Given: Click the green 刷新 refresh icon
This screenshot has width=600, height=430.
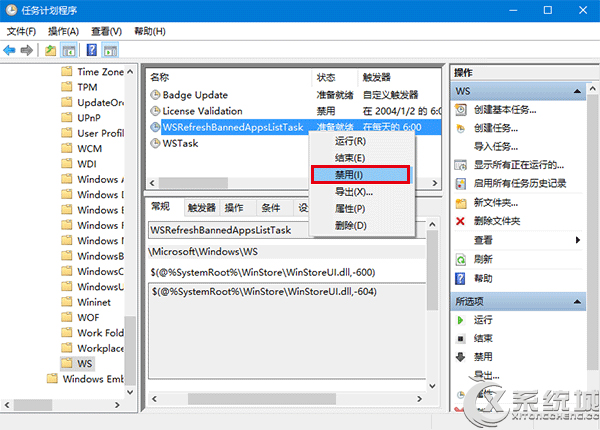Looking at the screenshot, I should point(461,260).
